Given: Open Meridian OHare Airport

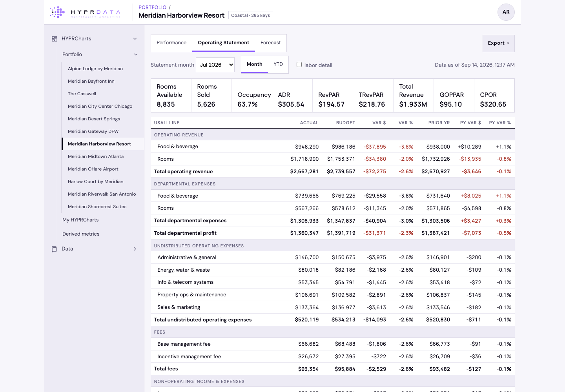Looking at the screenshot, I should pyautogui.click(x=103, y=169).
